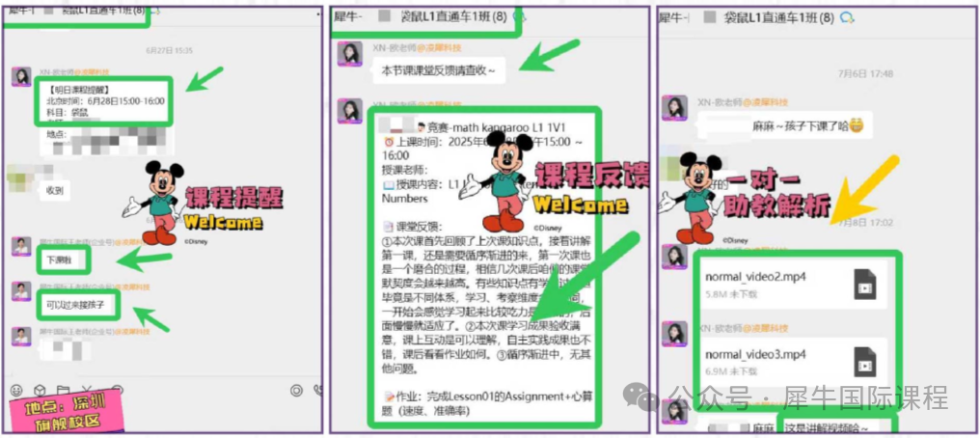
Task: Open avatar beside 这是讲解视频哈 message
Action: (674, 412)
